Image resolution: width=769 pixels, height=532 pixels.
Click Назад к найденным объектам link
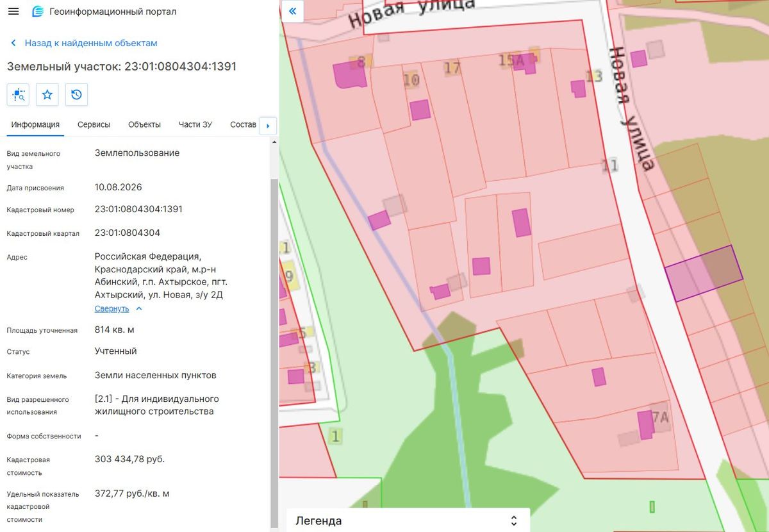(91, 43)
